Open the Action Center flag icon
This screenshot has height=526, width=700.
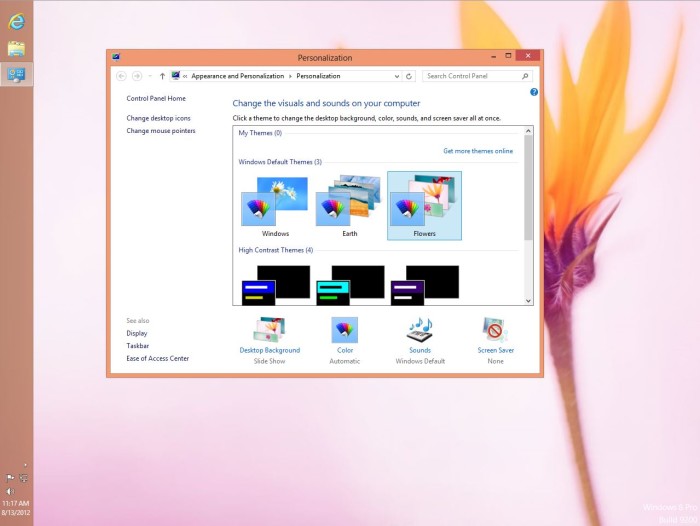tap(9, 478)
